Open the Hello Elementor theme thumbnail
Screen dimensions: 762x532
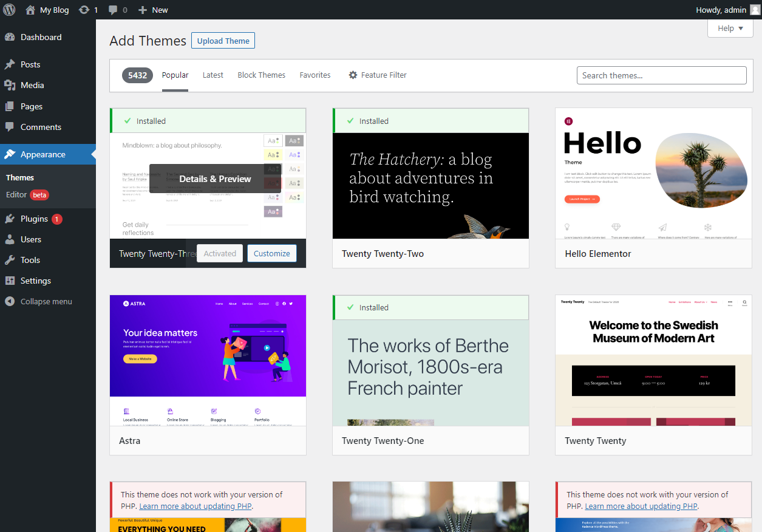point(653,174)
